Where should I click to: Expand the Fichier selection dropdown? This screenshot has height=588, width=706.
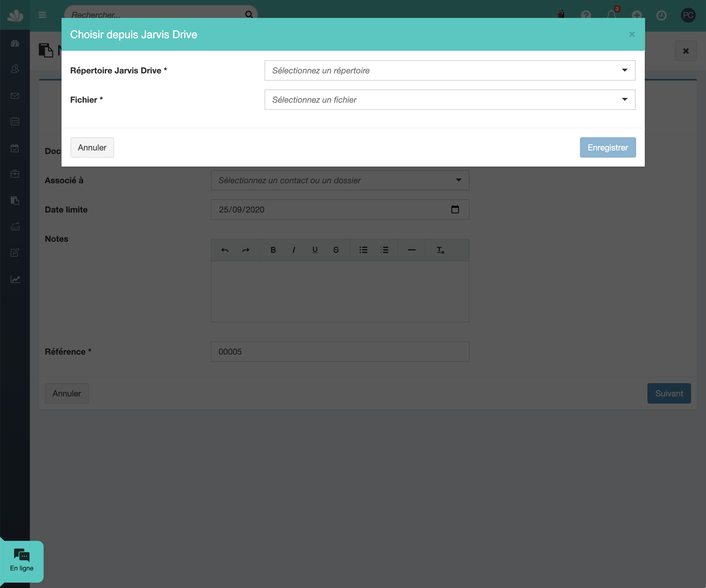coord(449,100)
